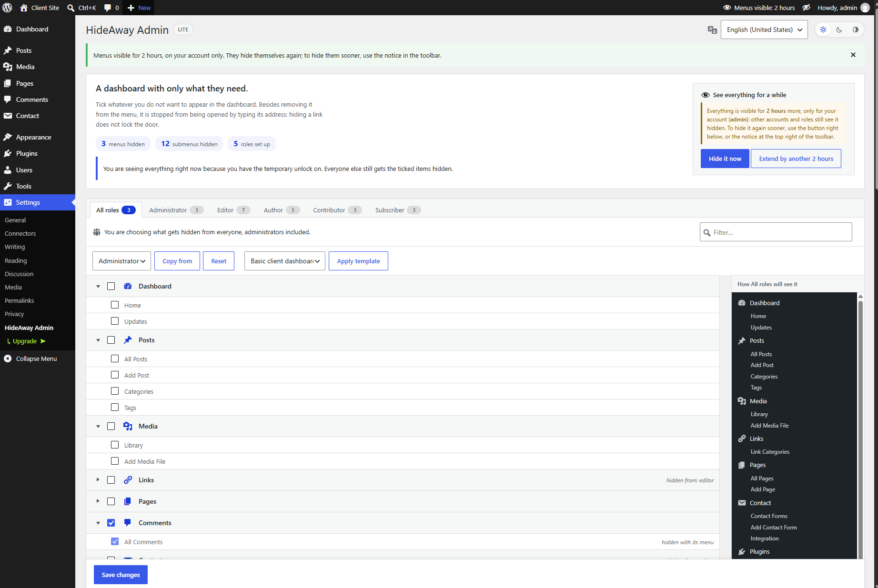Select the high contrast theme icon

click(x=856, y=30)
